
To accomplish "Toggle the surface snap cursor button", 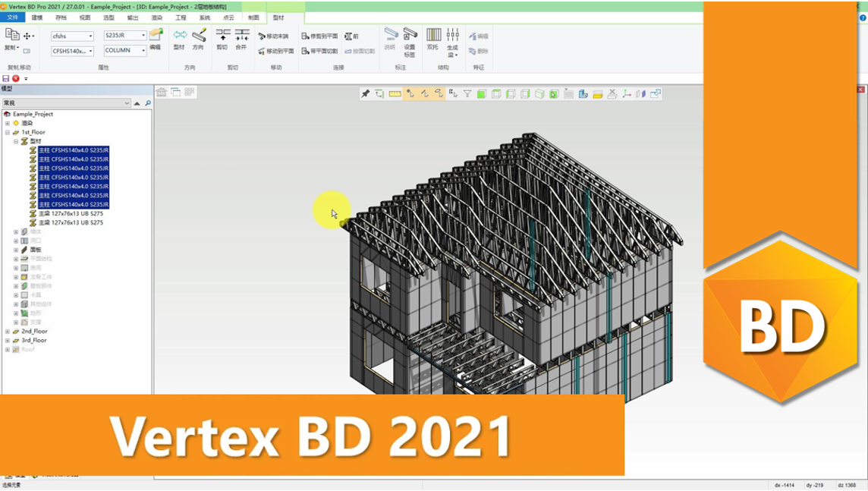I will click(439, 94).
